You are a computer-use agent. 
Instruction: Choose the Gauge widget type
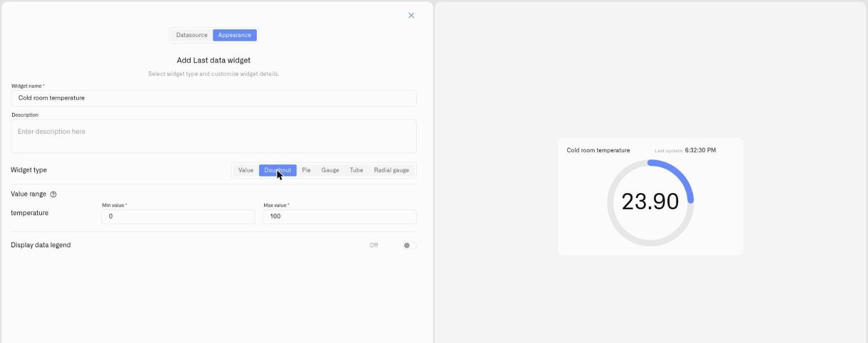point(330,170)
